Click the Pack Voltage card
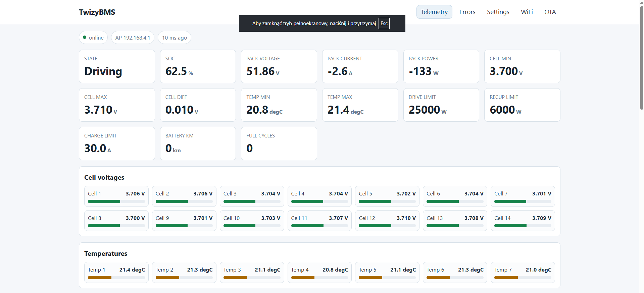This screenshot has width=644, height=293. pyautogui.click(x=279, y=66)
